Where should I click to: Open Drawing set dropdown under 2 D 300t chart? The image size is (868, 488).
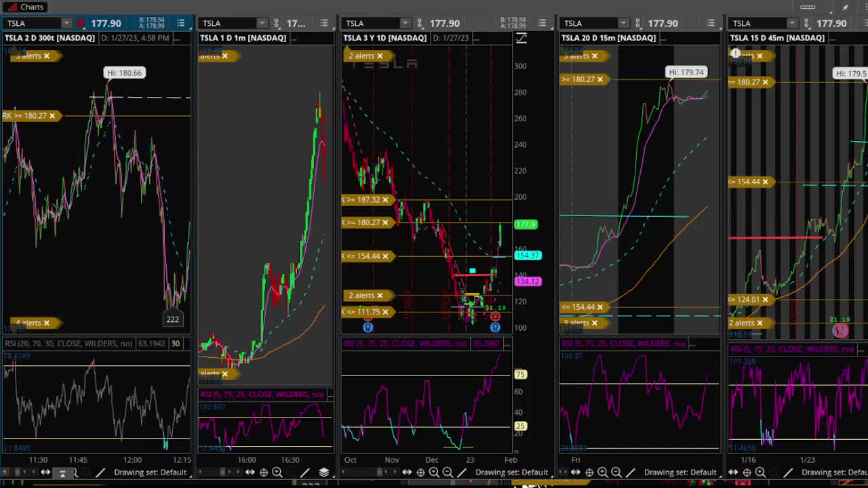pyautogui.click(x=150, y=472)
